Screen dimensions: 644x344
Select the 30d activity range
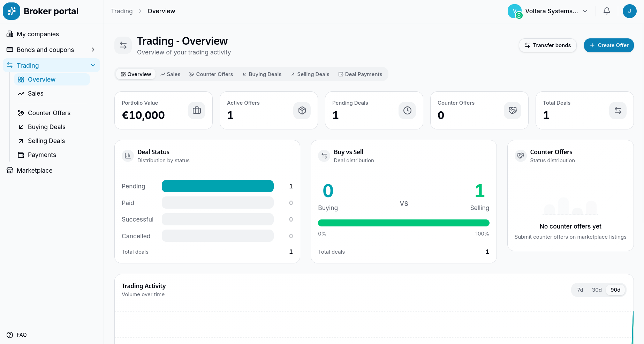pyautogui.click(x=597, y=290)
